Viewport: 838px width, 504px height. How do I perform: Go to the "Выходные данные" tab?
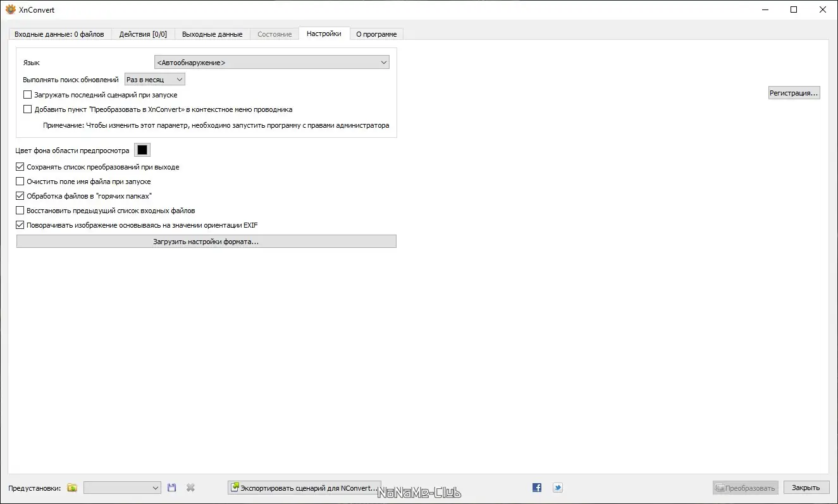(x=212, y=34)
